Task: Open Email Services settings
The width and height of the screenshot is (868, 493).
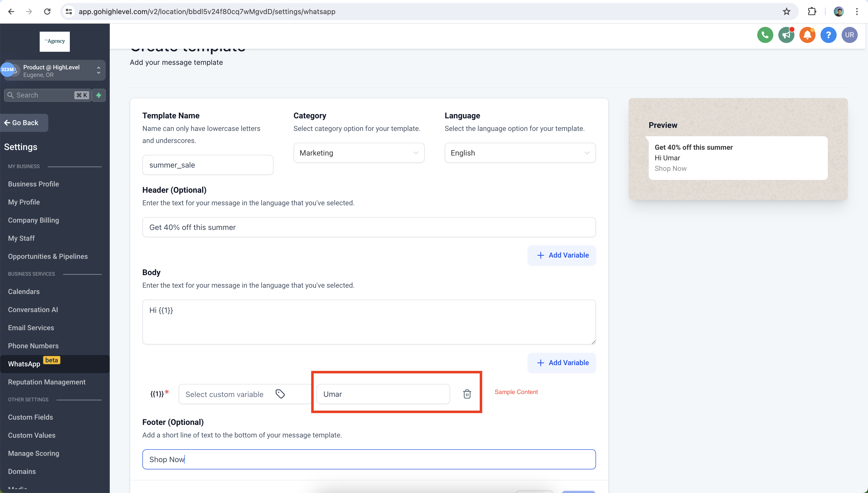Action: pyautogui.click(x=31, y=328)
